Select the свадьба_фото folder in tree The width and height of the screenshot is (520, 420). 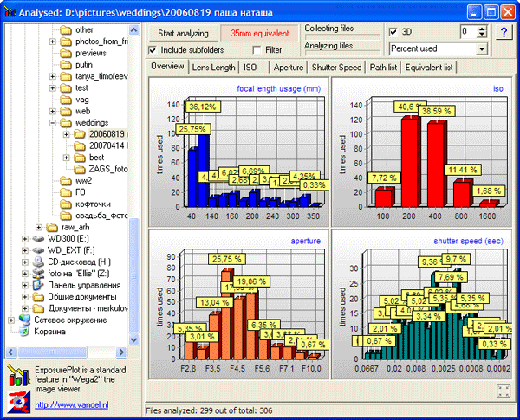(x=101, y=216)
